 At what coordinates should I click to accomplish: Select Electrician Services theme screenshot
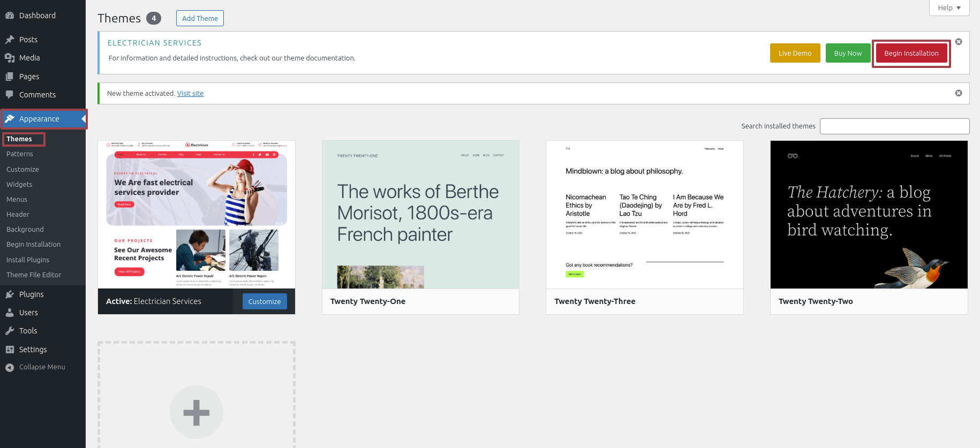197,215
